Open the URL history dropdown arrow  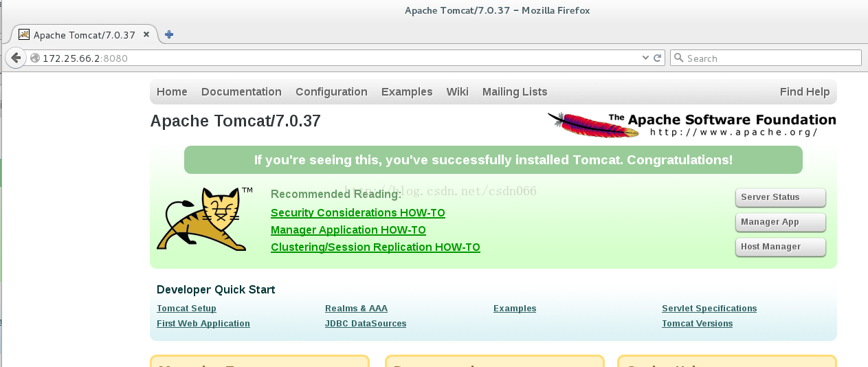click(x=645, y=58)
